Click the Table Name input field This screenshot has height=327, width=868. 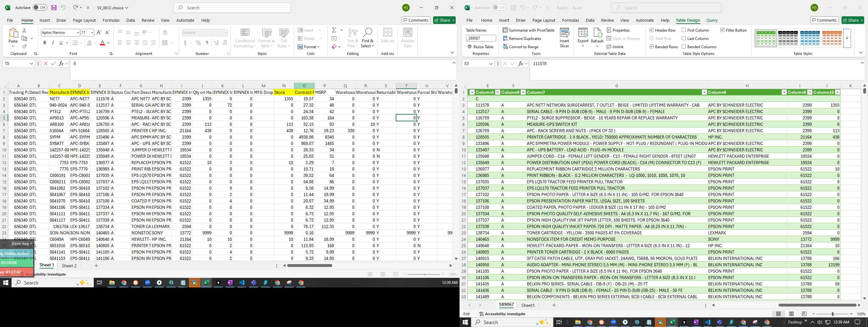[x=481, y=38]
